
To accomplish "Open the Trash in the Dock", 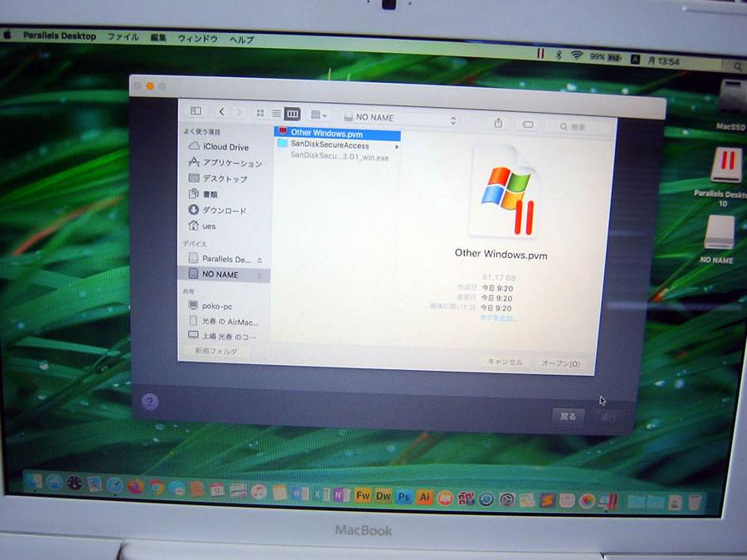I will [x=696, y=502].
